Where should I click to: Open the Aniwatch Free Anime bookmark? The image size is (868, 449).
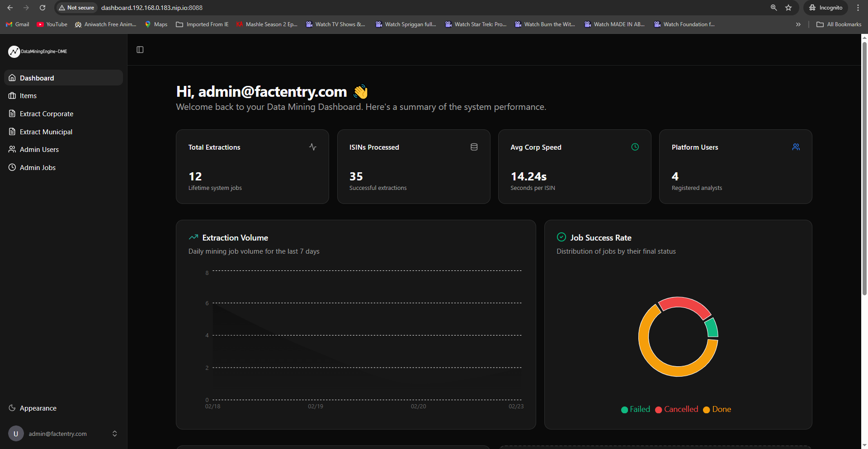(106, 24)
